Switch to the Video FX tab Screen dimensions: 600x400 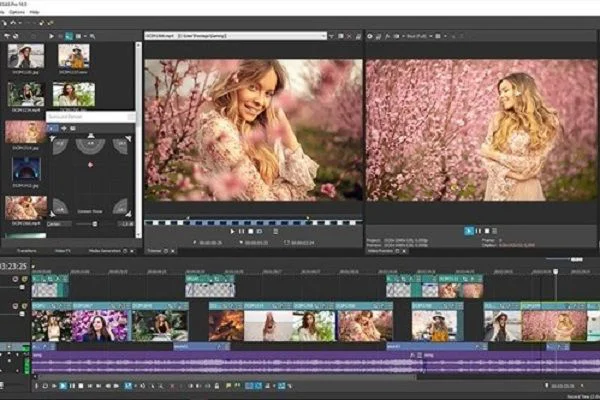click(x=63, y=251)
